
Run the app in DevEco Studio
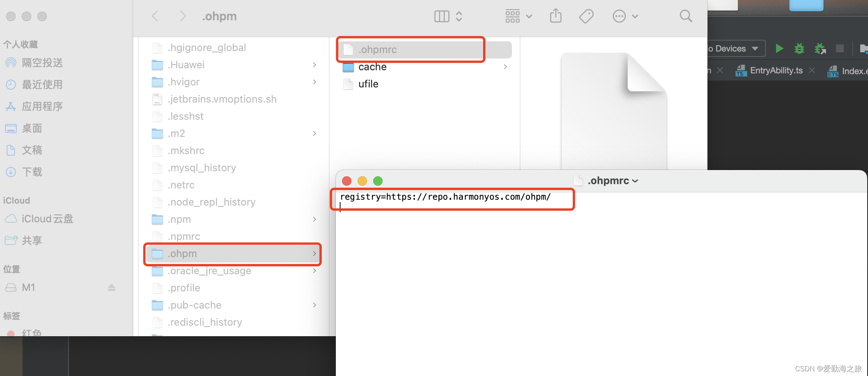click(780, 48)
